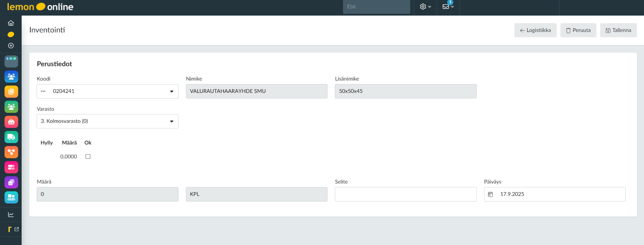Click the line chart reports icon
644x245 pixels.
(11, 215)
